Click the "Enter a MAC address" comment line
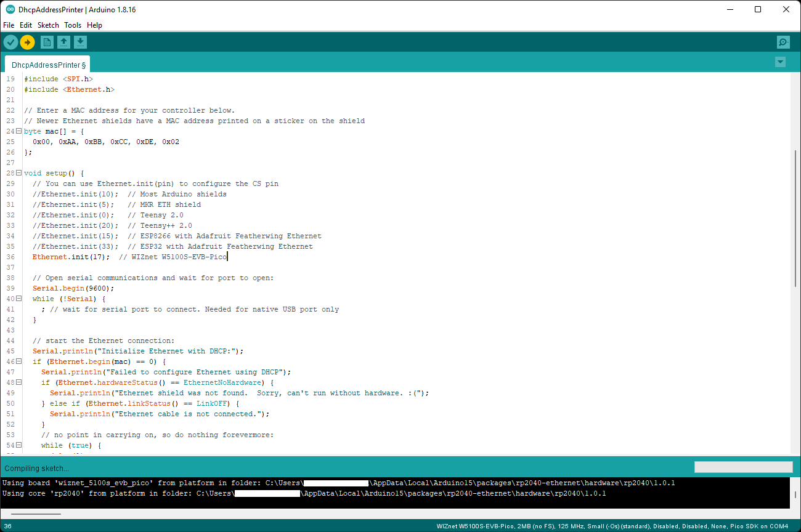The width and height of the screenshot is (801, 532). (x=129, y=110)
